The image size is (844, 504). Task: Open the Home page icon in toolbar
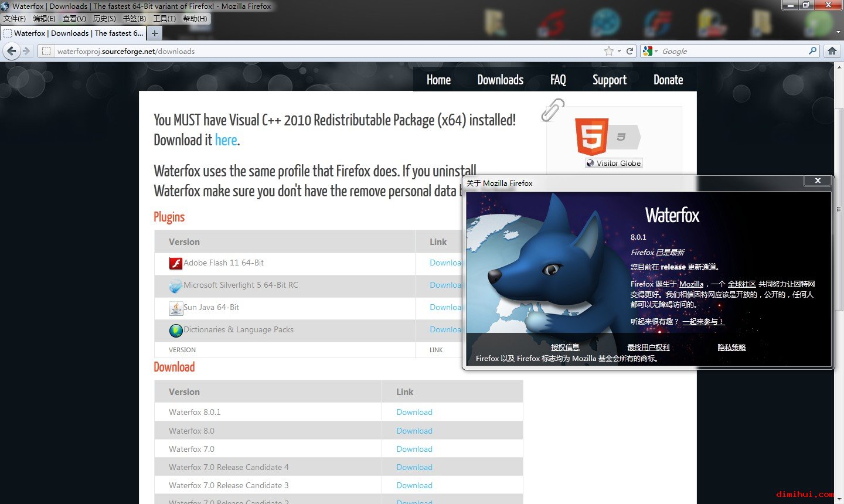click(x=832, y=51)
